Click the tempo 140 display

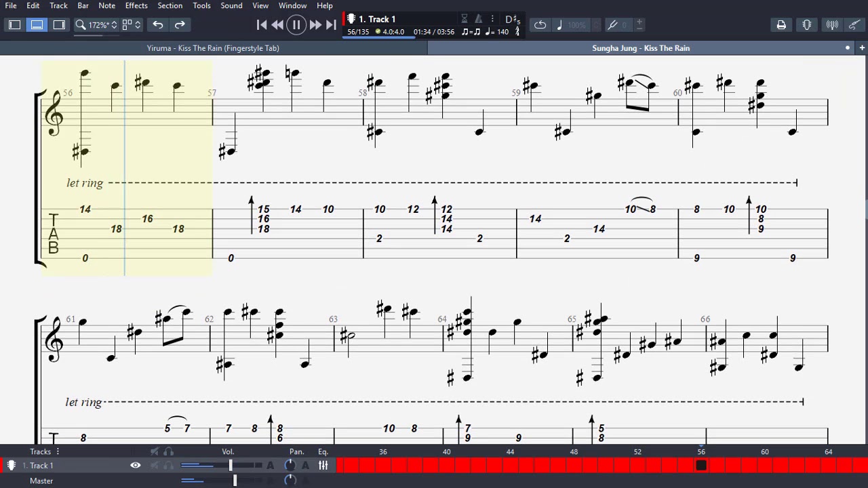(497, 31)
